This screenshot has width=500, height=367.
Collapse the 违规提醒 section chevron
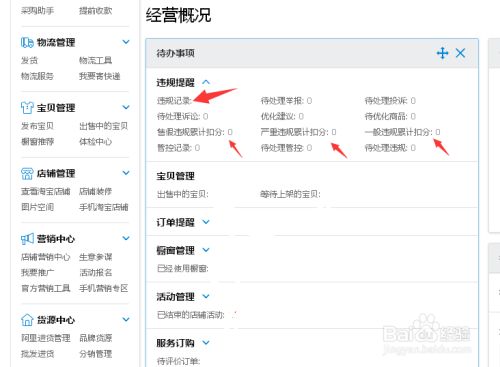pyautogui.click(x=206, y=82)
